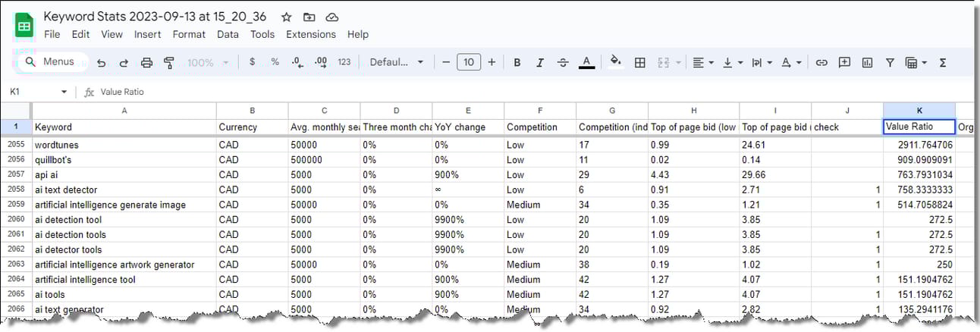Viewport: 980px width, 332px height.
Task: Open text rotation dropdown
Action: (790, 62)
